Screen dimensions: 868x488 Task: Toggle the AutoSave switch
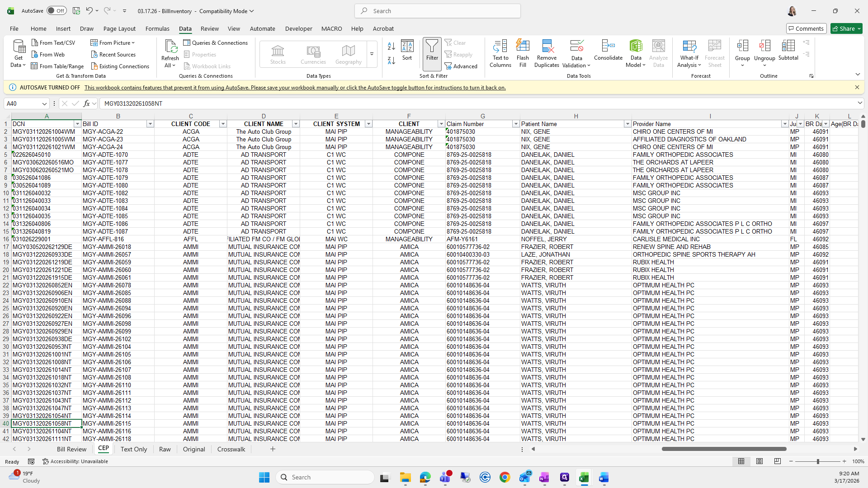click(57, 11)
